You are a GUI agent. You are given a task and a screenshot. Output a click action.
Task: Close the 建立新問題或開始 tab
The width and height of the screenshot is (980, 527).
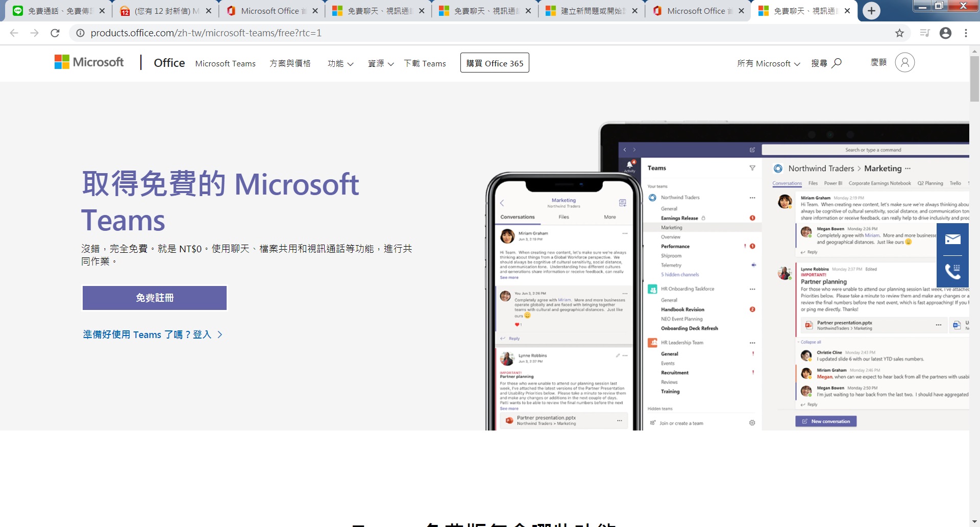click(634, 11)
